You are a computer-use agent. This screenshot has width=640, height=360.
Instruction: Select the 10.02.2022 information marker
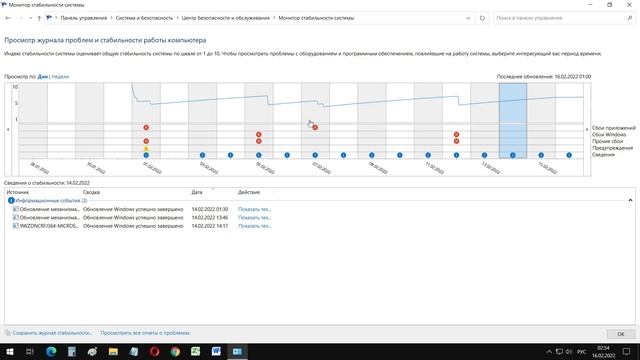pyautogui.click(x=400, y=155)
